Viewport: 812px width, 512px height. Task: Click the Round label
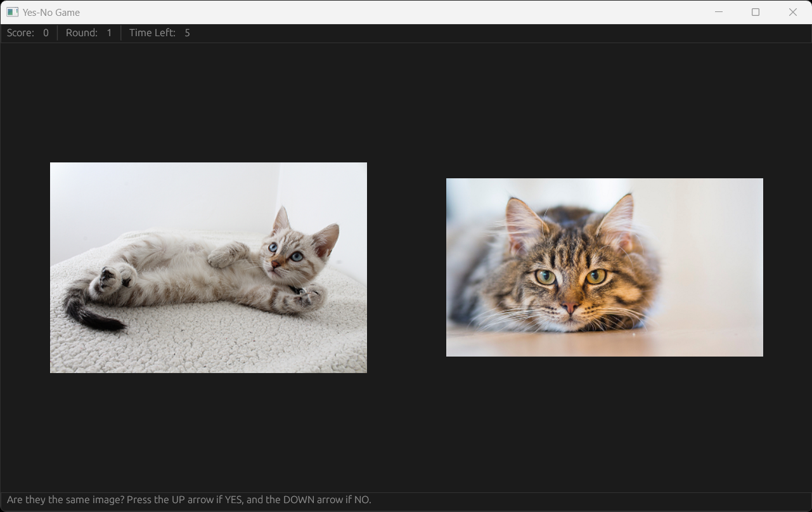[82, 33]
